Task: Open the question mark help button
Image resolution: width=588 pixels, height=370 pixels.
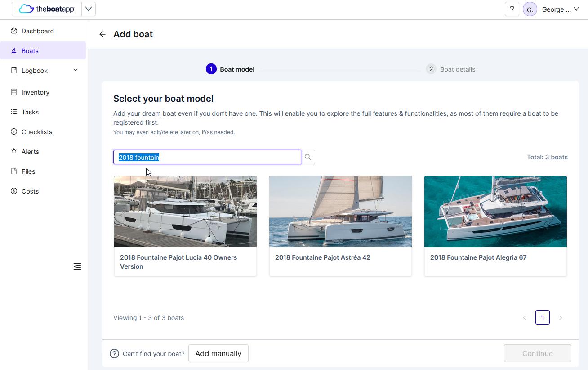Action: tap(512, 9)
